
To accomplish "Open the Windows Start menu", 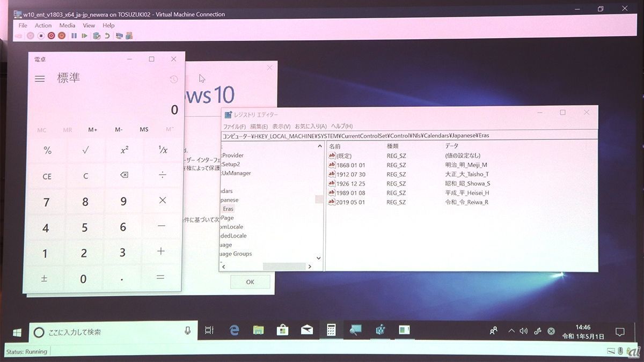I will tap(17, 333).
